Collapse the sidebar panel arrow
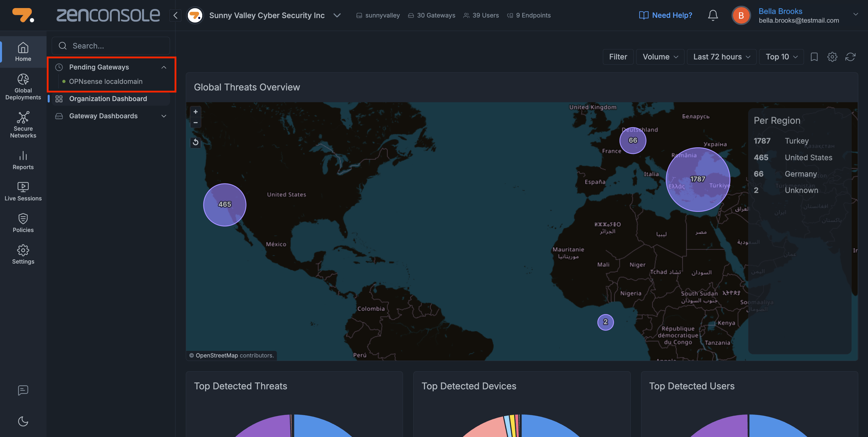 coord(175,15)
